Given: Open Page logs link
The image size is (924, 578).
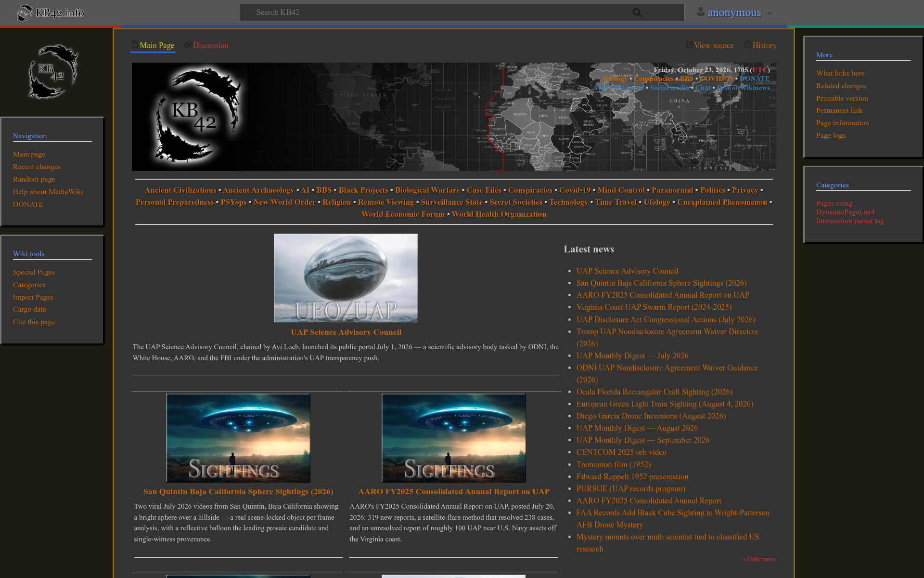Looking at the screenshot, I should pos(831,135).
